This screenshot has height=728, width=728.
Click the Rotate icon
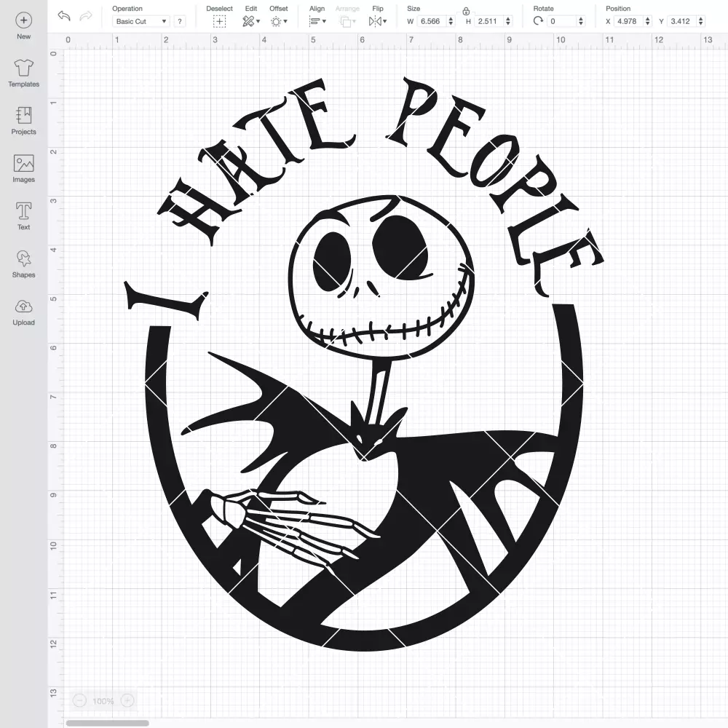pyautogui.click(x=538, y=21)
